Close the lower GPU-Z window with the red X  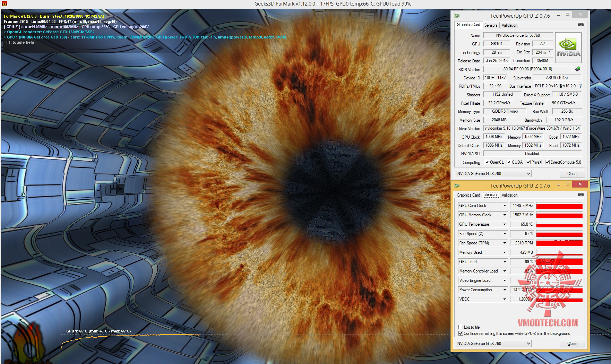point(580,184)
